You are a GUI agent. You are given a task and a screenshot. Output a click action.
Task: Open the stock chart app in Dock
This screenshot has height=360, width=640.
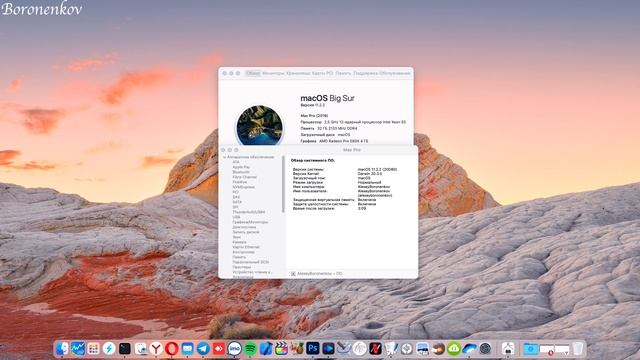click(78, 348)
